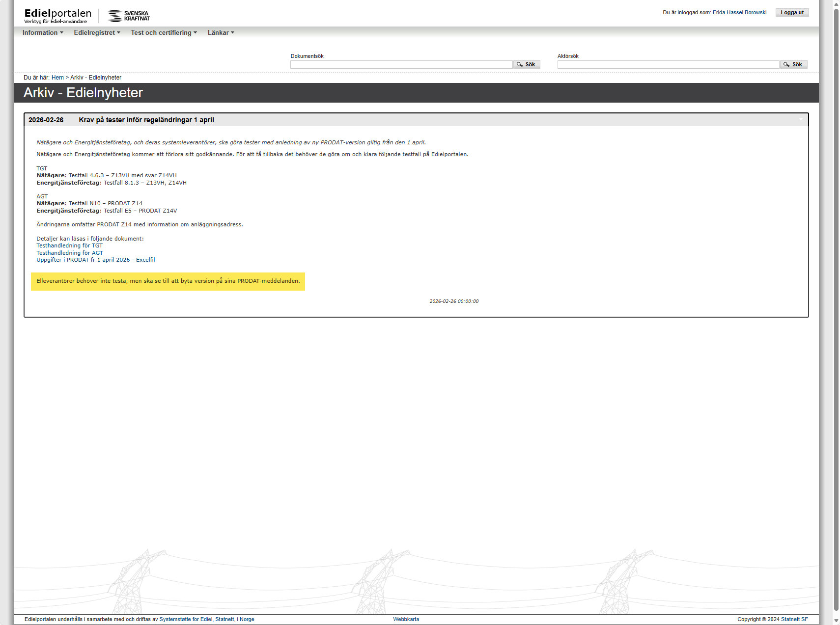The height and width of the screenshot is (625, 840).
Task: Click the Dokumentsök magnifier Sök button
Action: point(526,65)
